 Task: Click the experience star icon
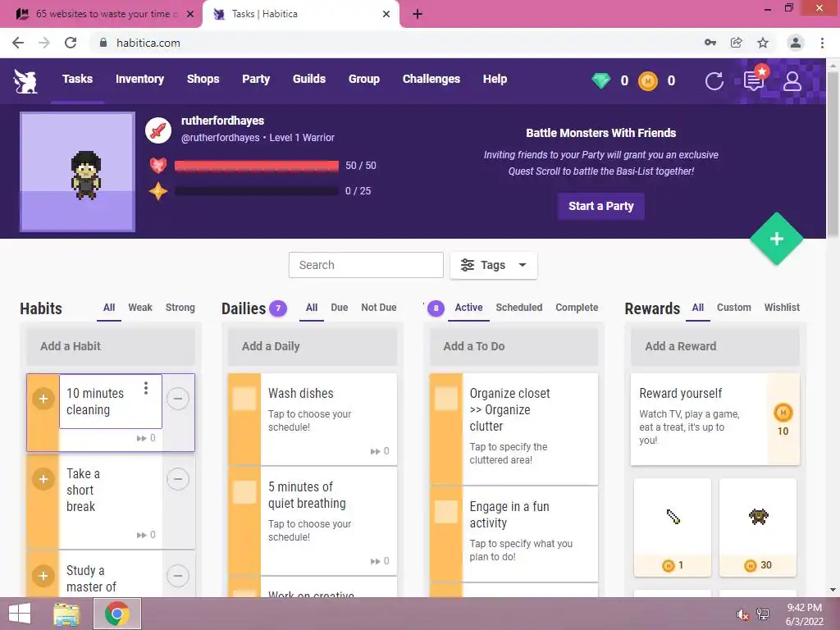tap(158, 190)
